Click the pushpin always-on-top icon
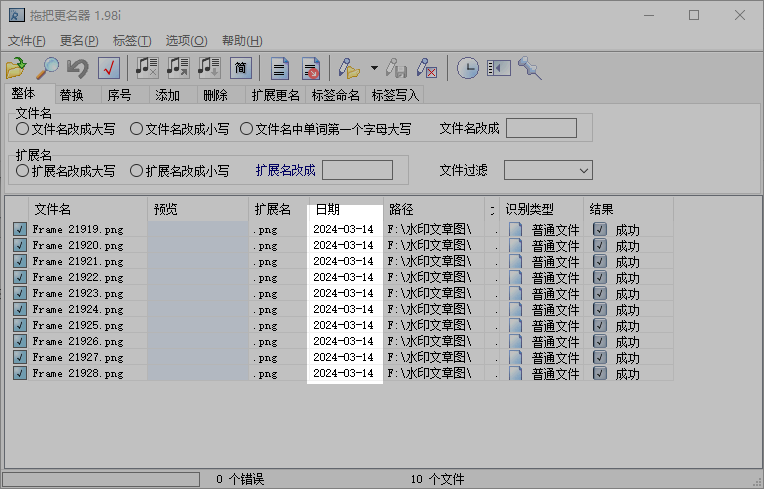 point(530,68)
